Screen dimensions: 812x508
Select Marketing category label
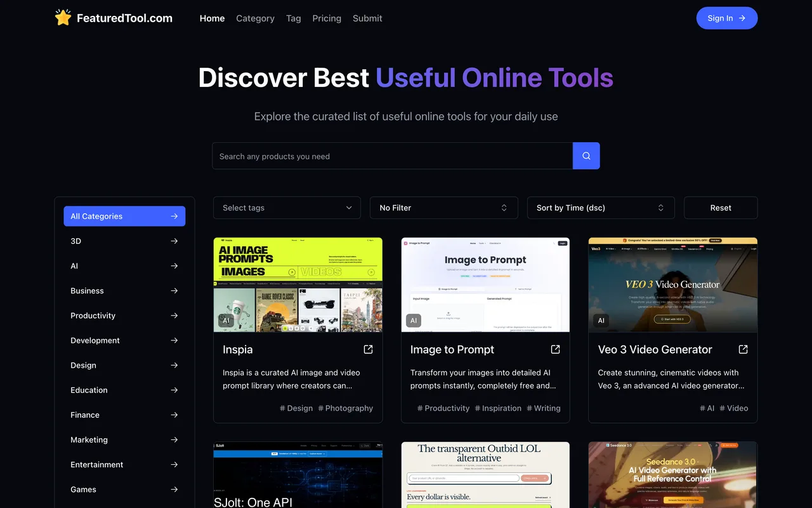[89, 439]
